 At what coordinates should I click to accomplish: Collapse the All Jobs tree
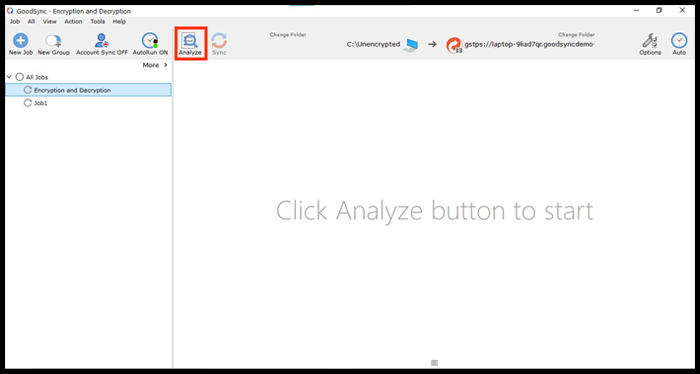pyautogui.click(x=9, y=77)
